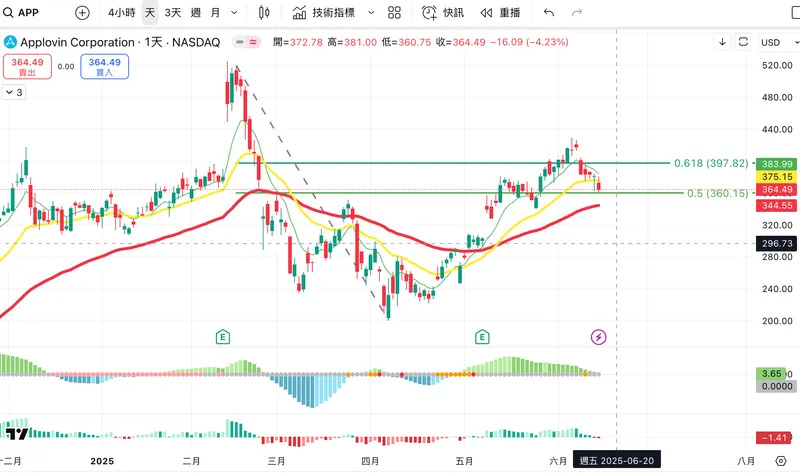Viewport: 800px width, 476px height.
Task: Select the 天 daily timeframe
Action: [149, 12]
